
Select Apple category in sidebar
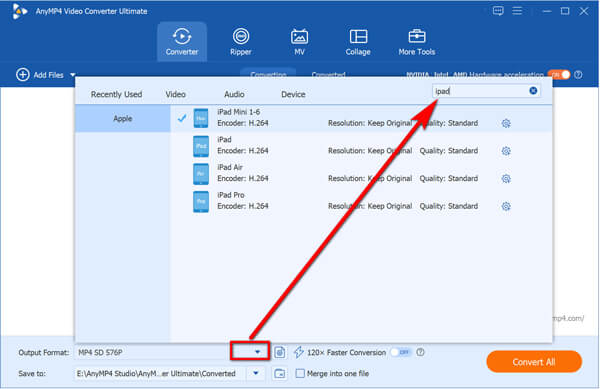(122, 119)
